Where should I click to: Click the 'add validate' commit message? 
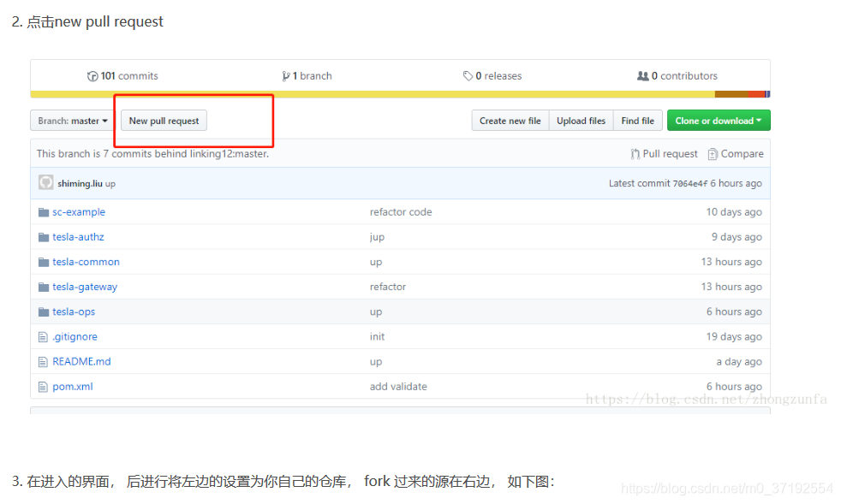398,387
